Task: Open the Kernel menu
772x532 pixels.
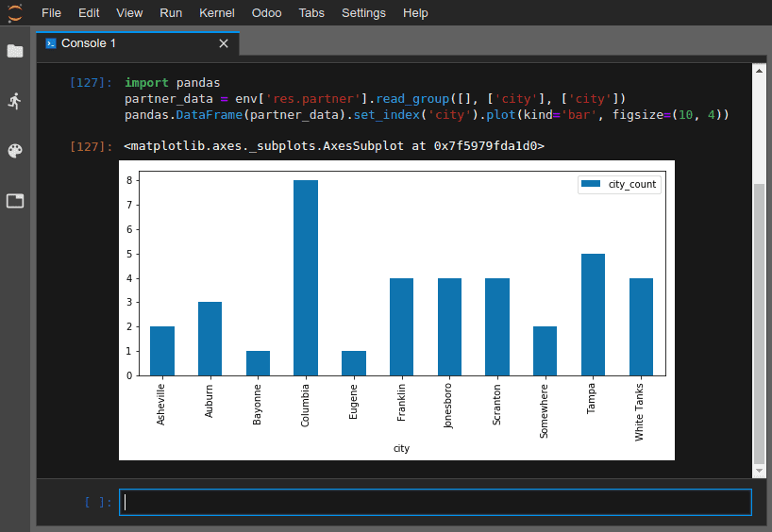Action: (217, 13)
